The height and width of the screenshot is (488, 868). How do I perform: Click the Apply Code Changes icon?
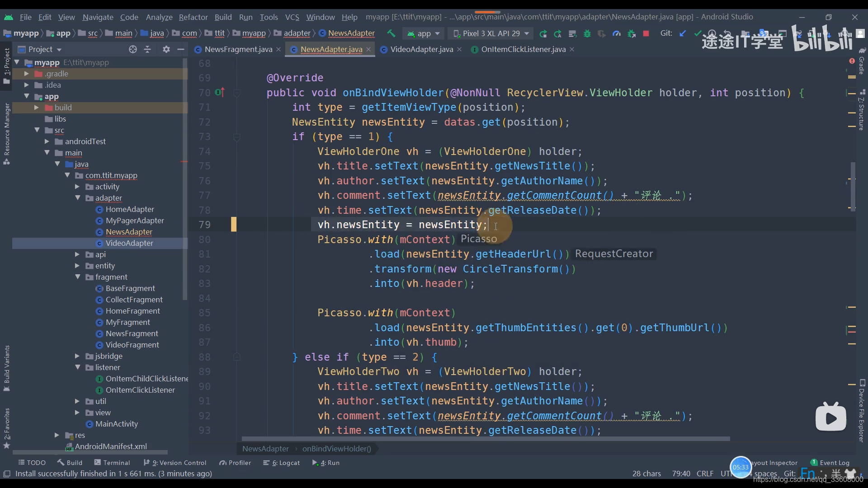click(x=572, y=33)
